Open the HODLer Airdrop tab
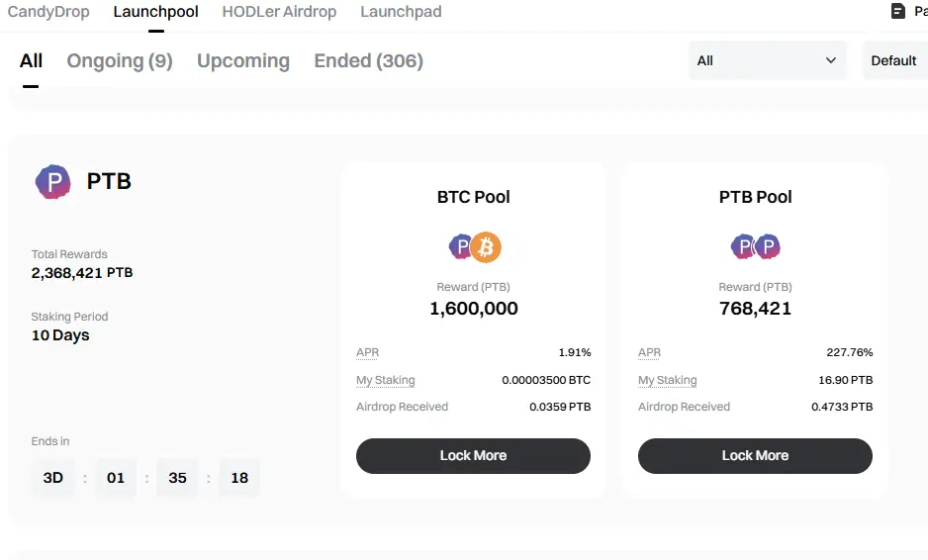Image resolution: width=928 pixels, height=560 pixels. click(x=279, y=12)
